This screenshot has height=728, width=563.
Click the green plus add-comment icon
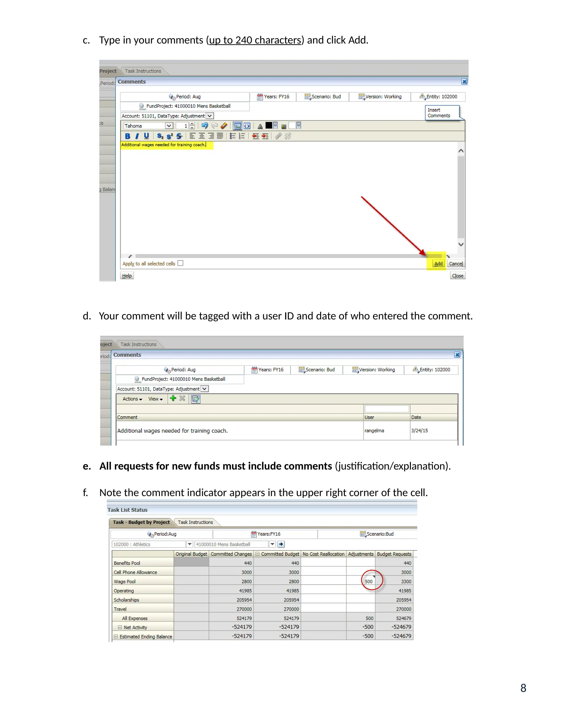pos(173,398)
